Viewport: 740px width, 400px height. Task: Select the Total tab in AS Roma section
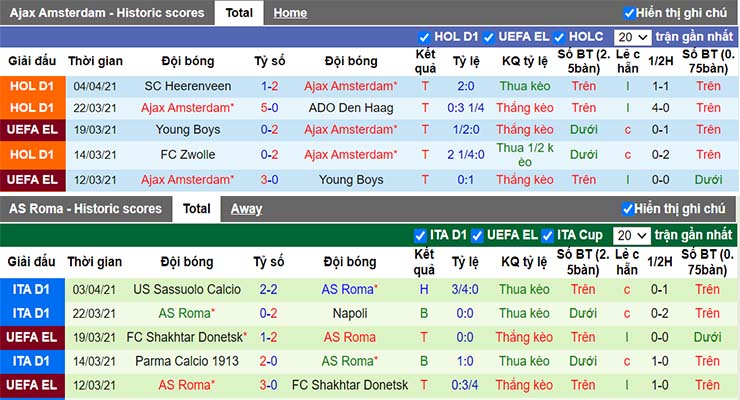coord(196,209)
